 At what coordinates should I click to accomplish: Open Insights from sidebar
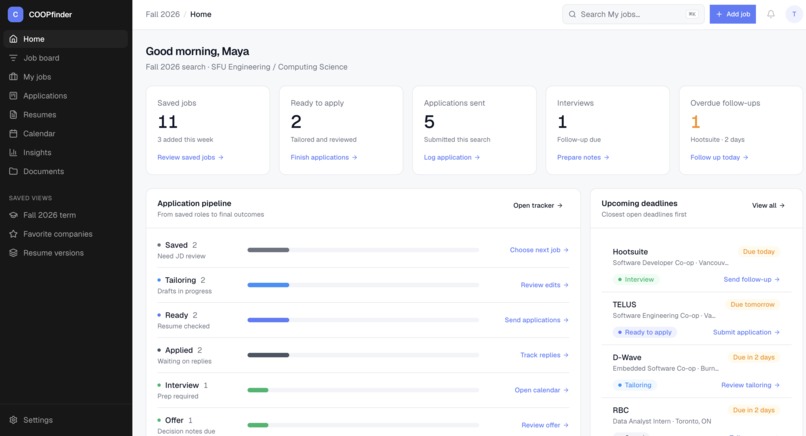[66, 152]
